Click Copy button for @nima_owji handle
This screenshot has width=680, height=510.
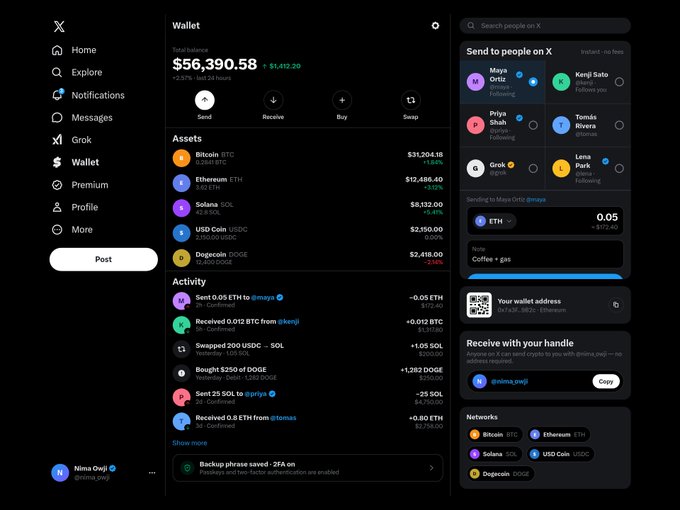tap(606, 381)
